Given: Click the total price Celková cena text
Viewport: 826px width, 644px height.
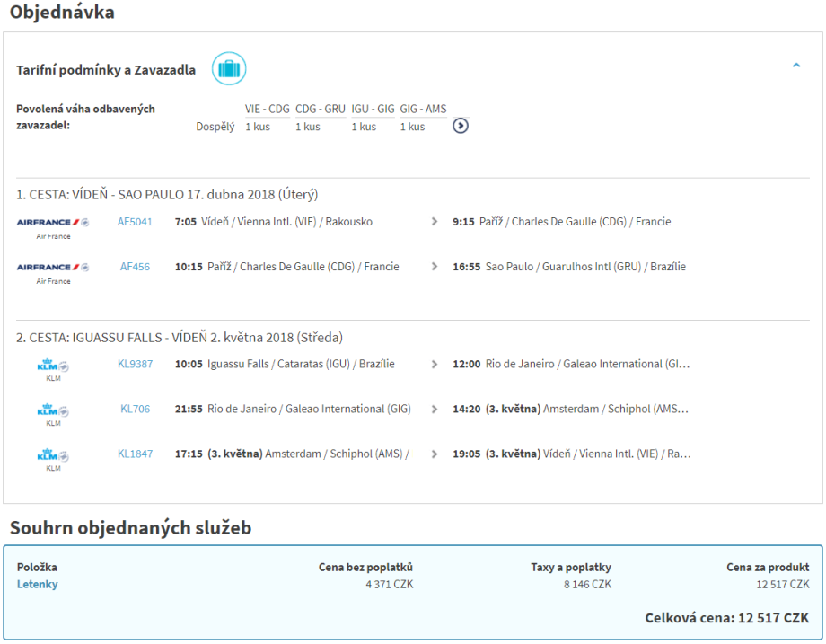Looking at the screenshot, I should click(726, 618).
